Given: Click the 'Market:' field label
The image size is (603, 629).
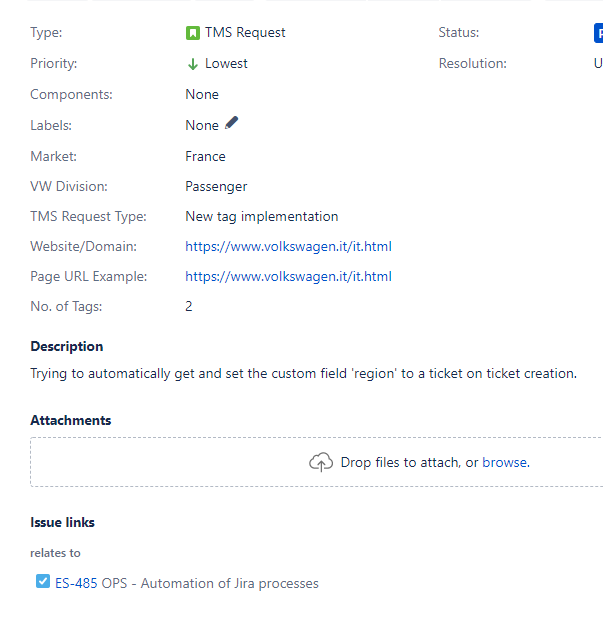Looking at the screenshot, I should click(53, 156).
